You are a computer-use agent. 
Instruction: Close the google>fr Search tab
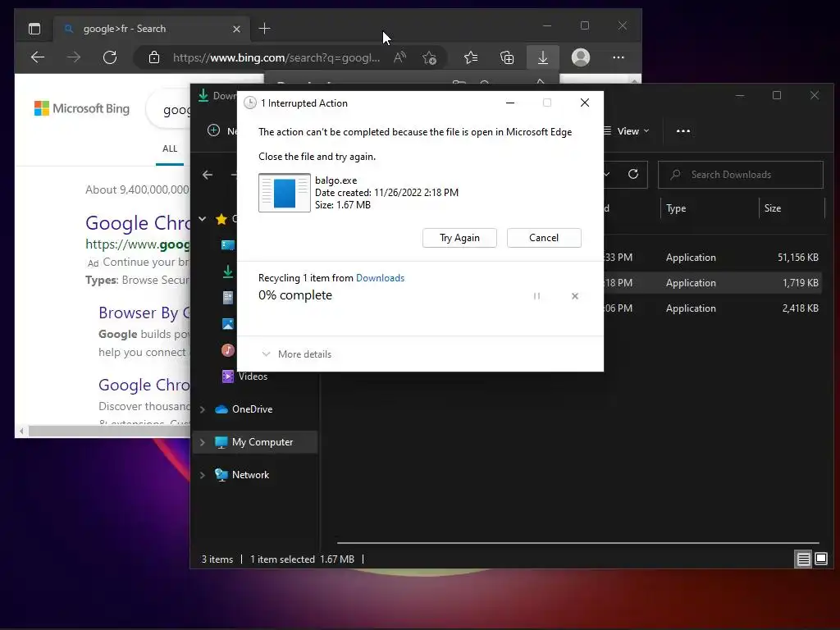(236, 29)
